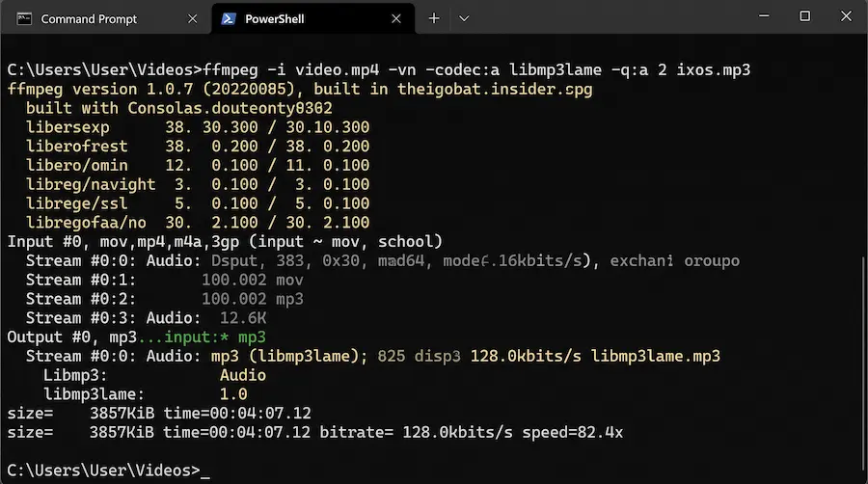Image resolution: width=868 pixels, height=484 pixels.
Task: Click the 'ffmpeg version 1.0.7' line
Action: pyautogui.click(x=300, y=89)
